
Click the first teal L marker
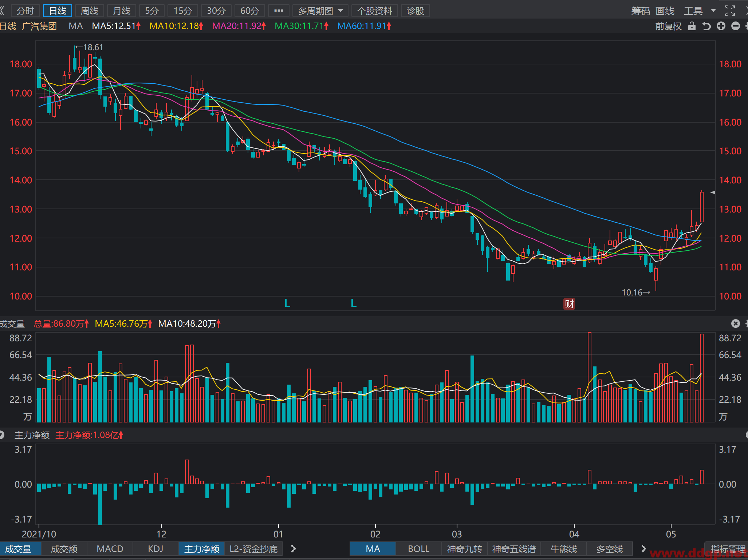287,303
